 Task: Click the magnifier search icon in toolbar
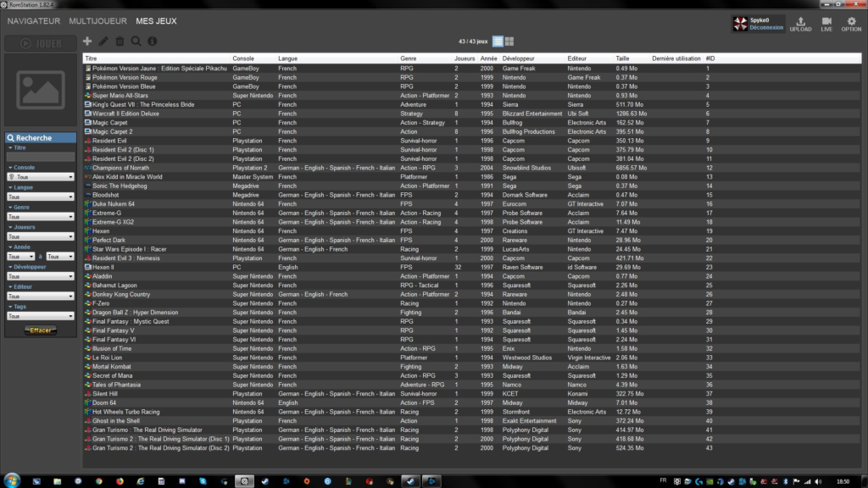coord(136,41)
